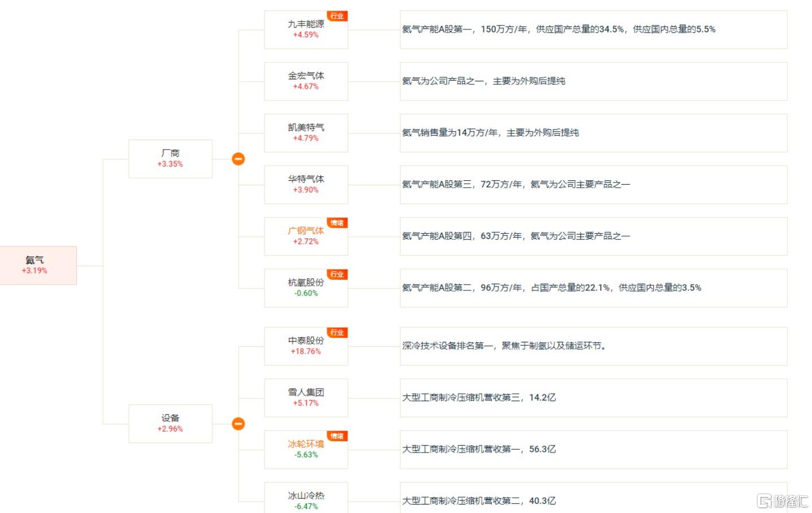Click the -0.60% change under 杭氧股份
This screenshot has height=513, width=812.
(x=306, y=293)
